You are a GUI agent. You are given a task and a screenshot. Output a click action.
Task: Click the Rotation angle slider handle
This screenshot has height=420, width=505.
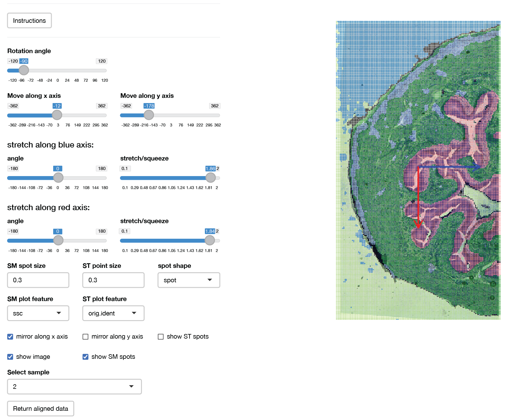point(24,70)
